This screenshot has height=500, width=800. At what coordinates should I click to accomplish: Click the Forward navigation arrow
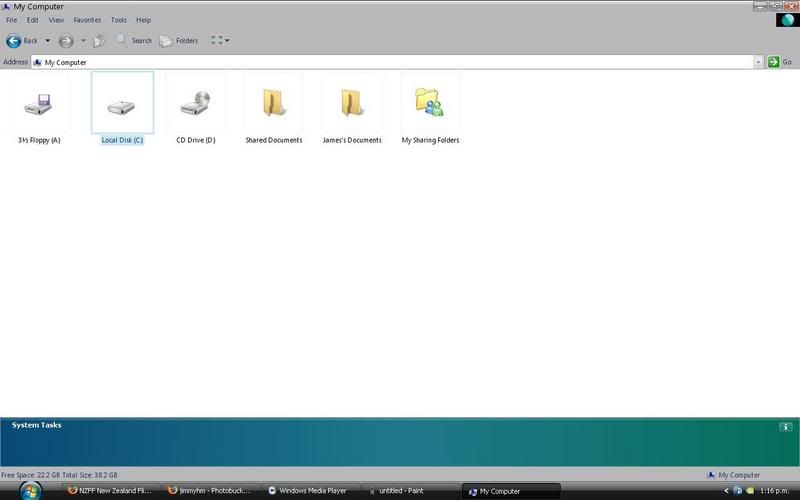(66, 41)
